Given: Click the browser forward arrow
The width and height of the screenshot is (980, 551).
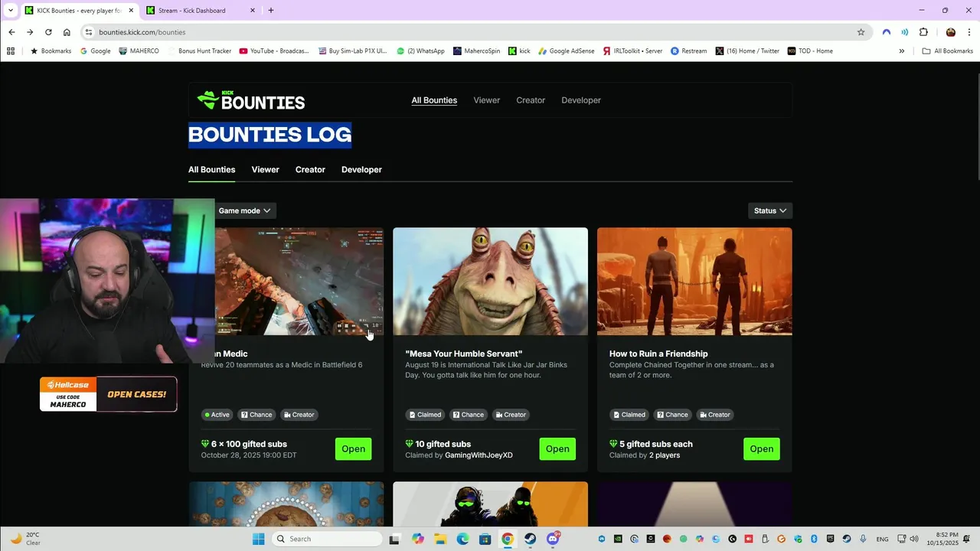Looking at the screenshot, I should (x=30, y=32).
